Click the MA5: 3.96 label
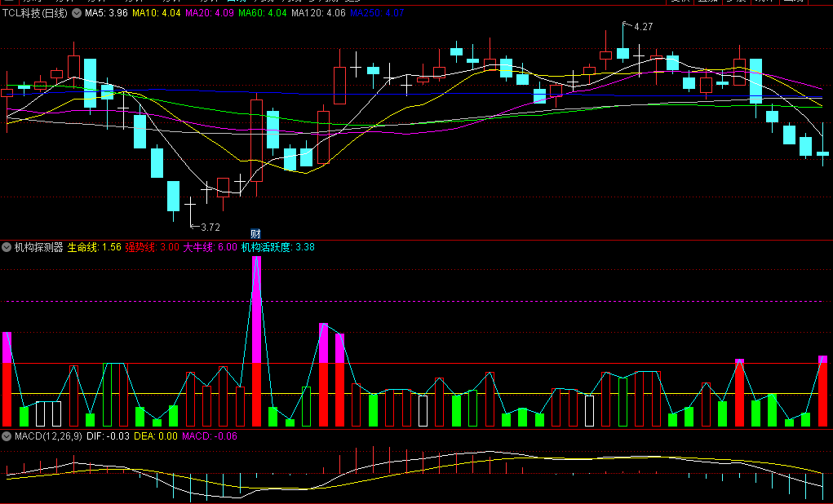The image size is (833, 504). (x=106, y=13)
